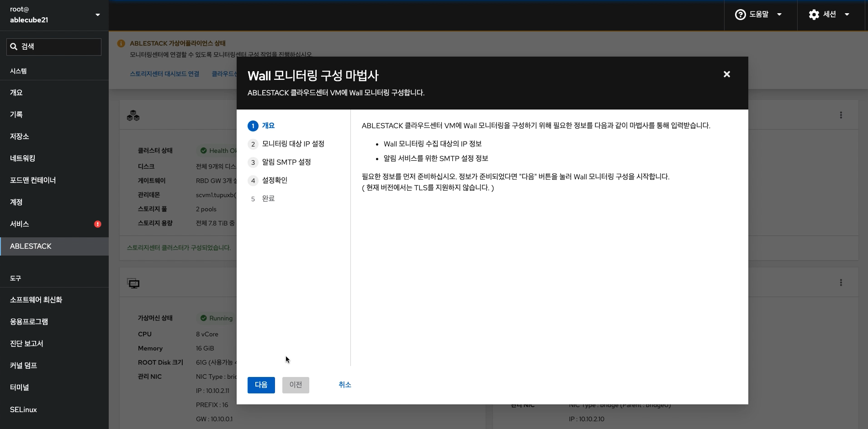Select wizard step 2 모니터링 대상 IP 설정
The width and height of the screenshot is (868, 429).
(293, 144)
